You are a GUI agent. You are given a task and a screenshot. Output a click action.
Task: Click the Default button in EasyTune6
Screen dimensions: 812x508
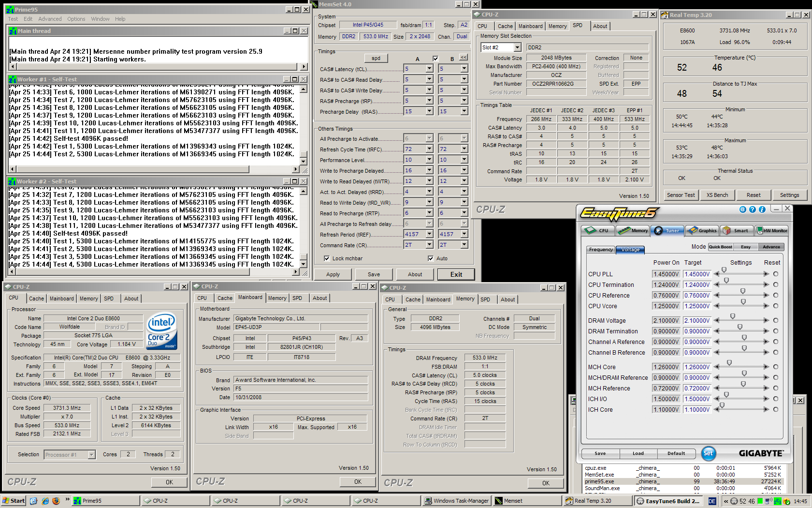coord(676,453)
